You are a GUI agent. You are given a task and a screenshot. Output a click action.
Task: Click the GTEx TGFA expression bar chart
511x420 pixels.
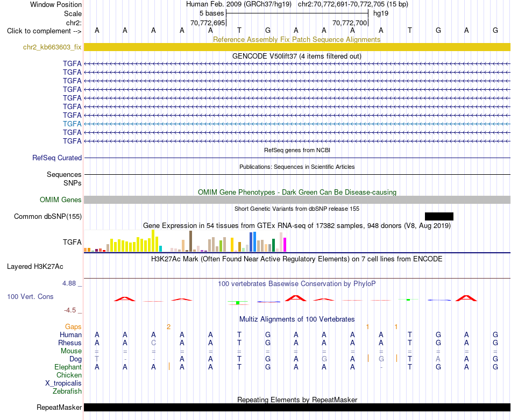click(185, 241)
